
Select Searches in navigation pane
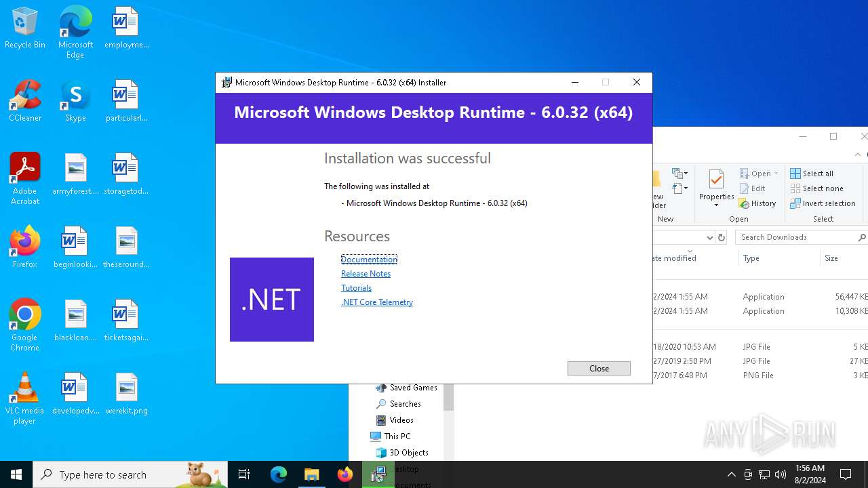tap(398, 404)
